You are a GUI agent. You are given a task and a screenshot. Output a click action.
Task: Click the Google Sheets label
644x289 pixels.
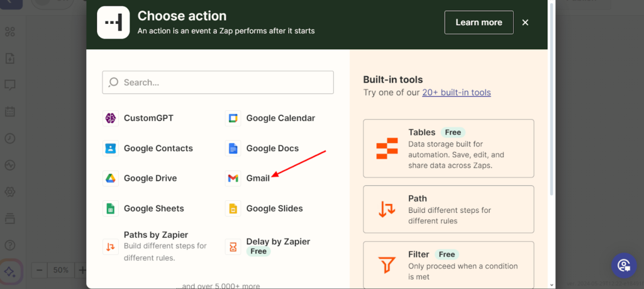pos(154,208)
